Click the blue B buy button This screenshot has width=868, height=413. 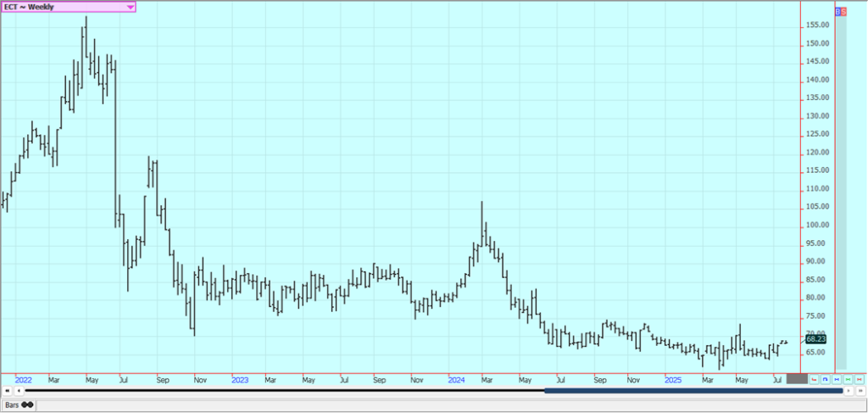click(x=837, y=11)
